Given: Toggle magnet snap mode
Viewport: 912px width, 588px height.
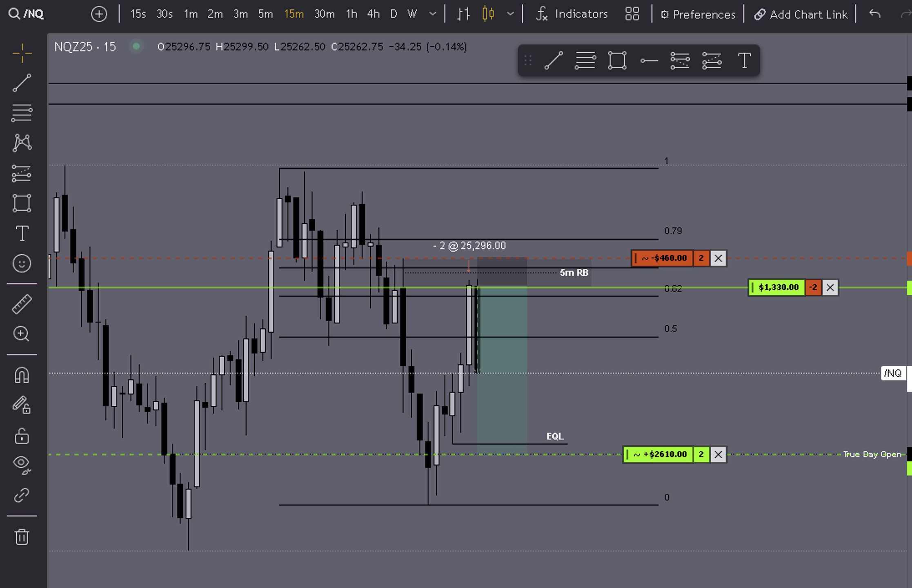Looking at the screenshot, I should pyautogui.click(x=22, y=375).
